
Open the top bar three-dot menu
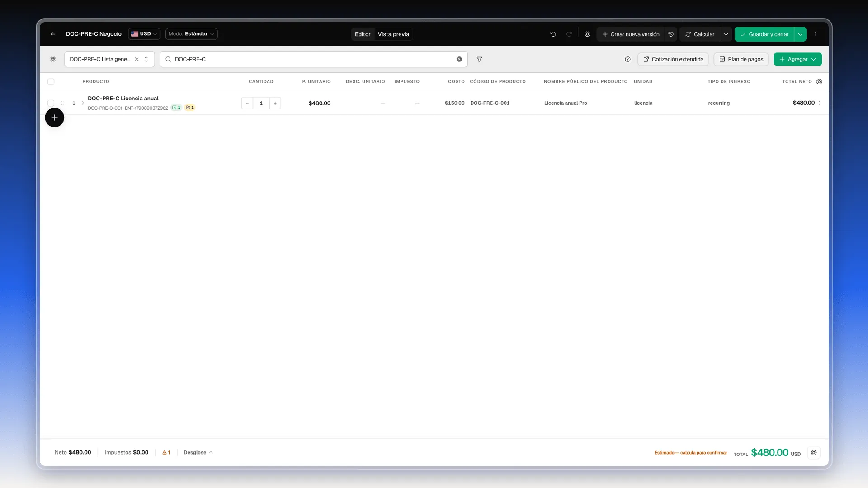pyautogui.click(x=816, y=34)
